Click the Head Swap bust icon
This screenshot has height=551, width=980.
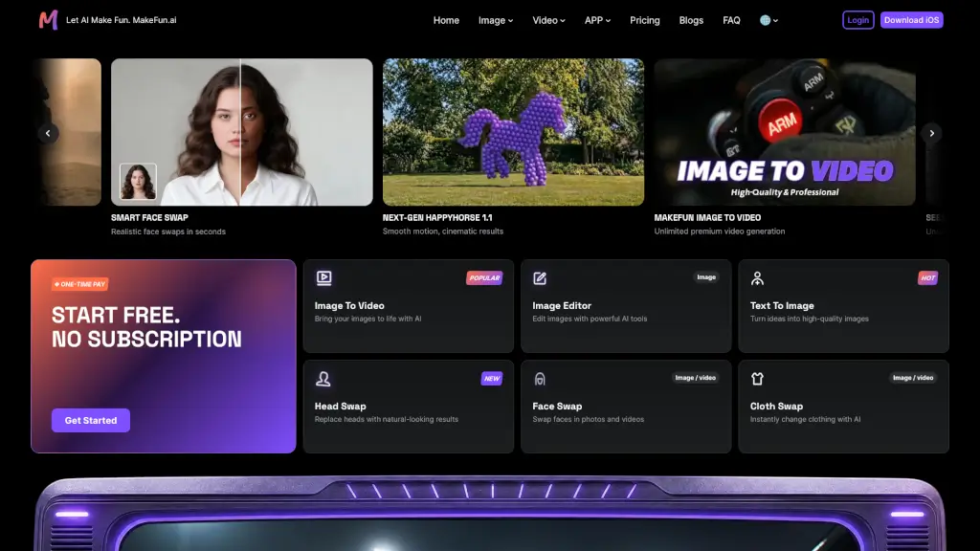(323, 379)
